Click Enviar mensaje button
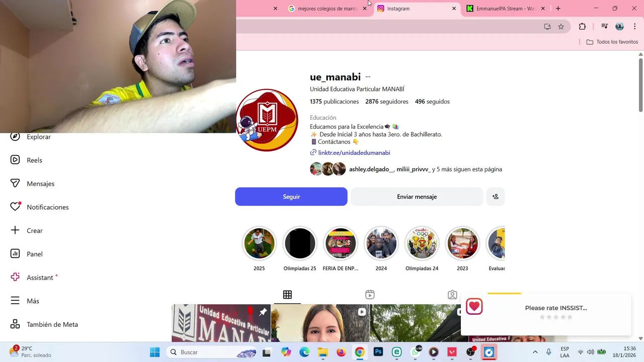 coord(417,197)
